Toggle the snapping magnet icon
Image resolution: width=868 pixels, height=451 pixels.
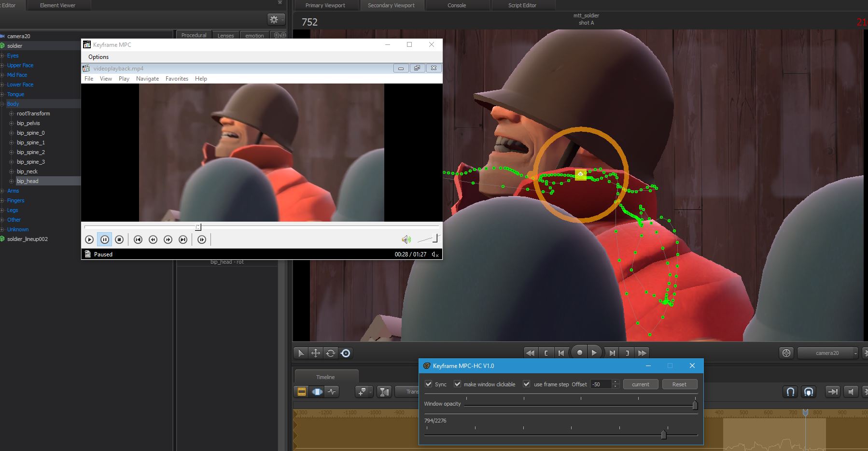coord(790,392)
